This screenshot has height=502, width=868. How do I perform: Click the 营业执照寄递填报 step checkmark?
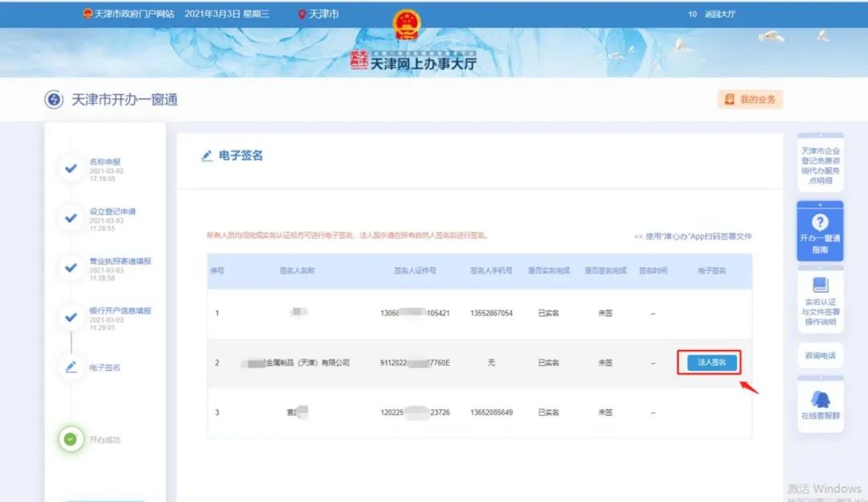(x=71, y=268)
